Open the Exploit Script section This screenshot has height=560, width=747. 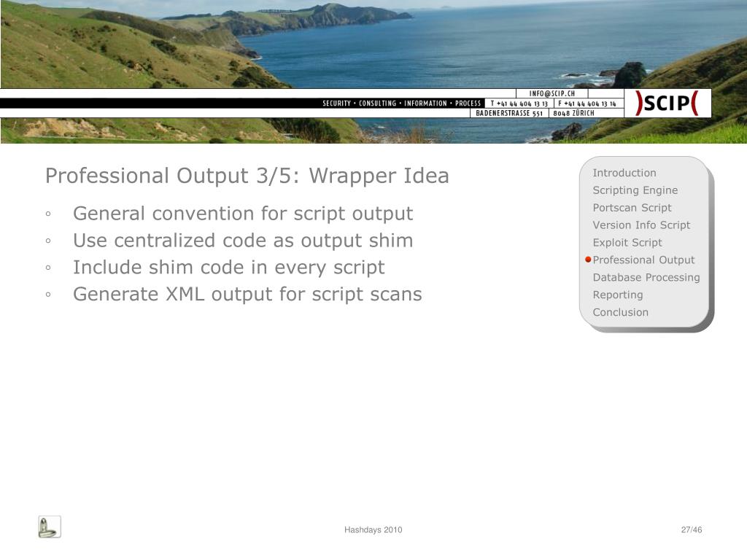627,242
